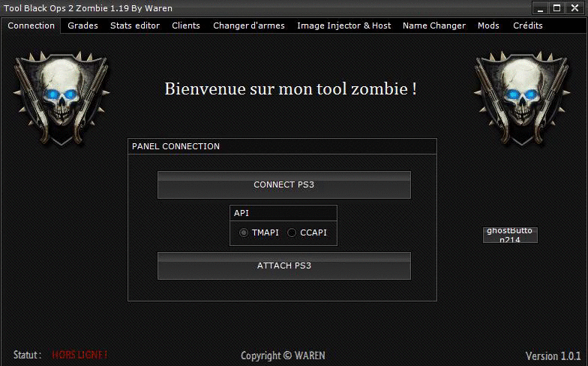Click the right skull emblem image

[522, 99]
